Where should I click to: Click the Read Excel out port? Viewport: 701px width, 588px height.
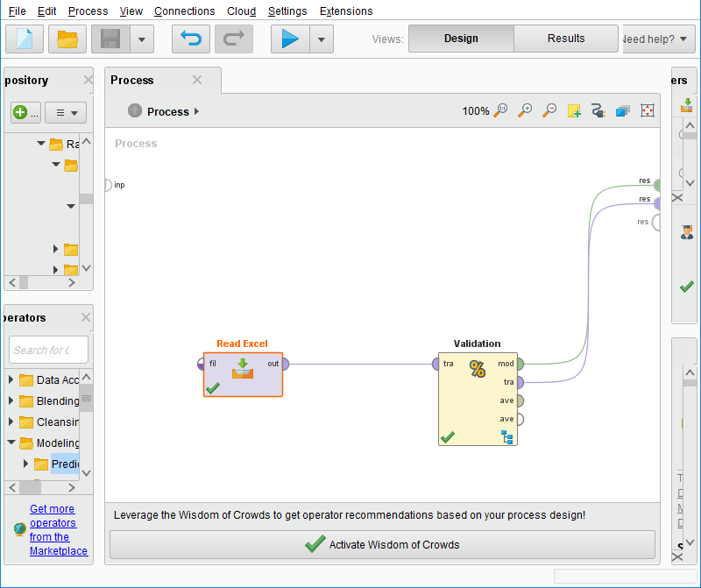tap(286, 364)
